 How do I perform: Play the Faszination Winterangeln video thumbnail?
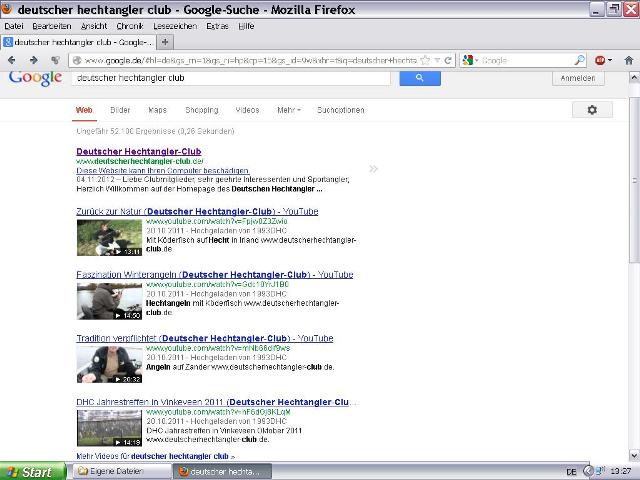pyautogui.click(x=109, y=301)
